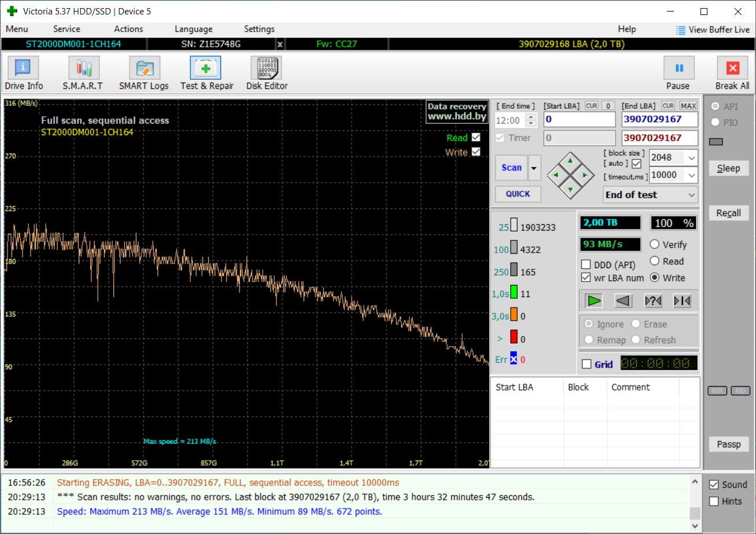Click the QUICK scan button
Image resolution: width=756 pixels, height=534 pixels.
[518, 194]
